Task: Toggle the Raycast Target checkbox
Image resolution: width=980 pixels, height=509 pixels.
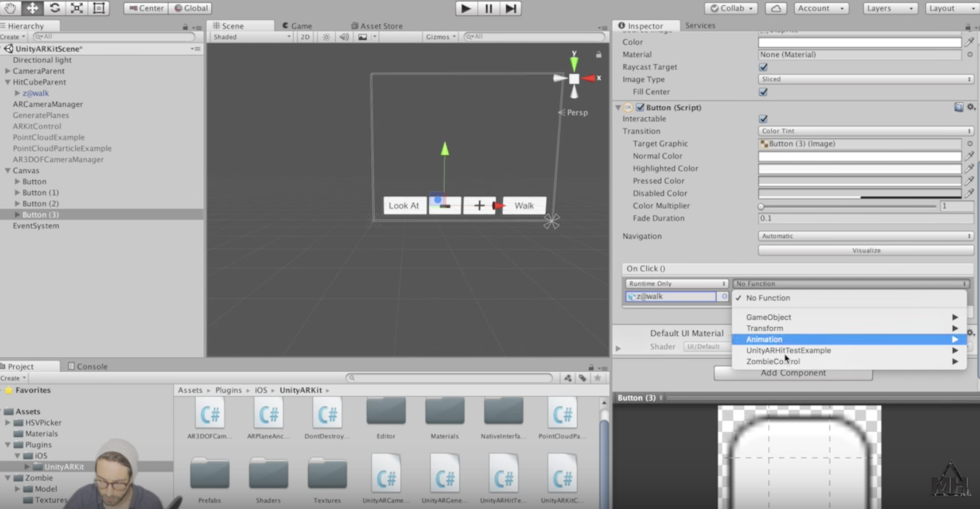Action: coord(763,67)
